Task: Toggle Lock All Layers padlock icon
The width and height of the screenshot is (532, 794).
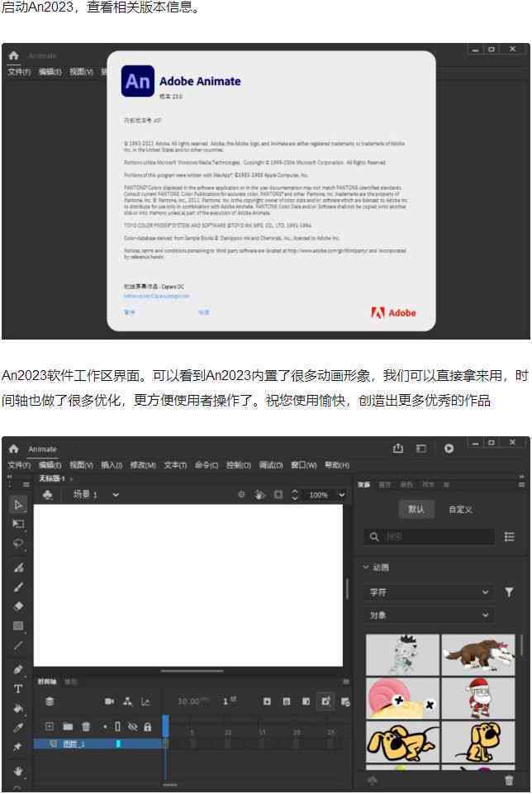Action: click(147, 726)
